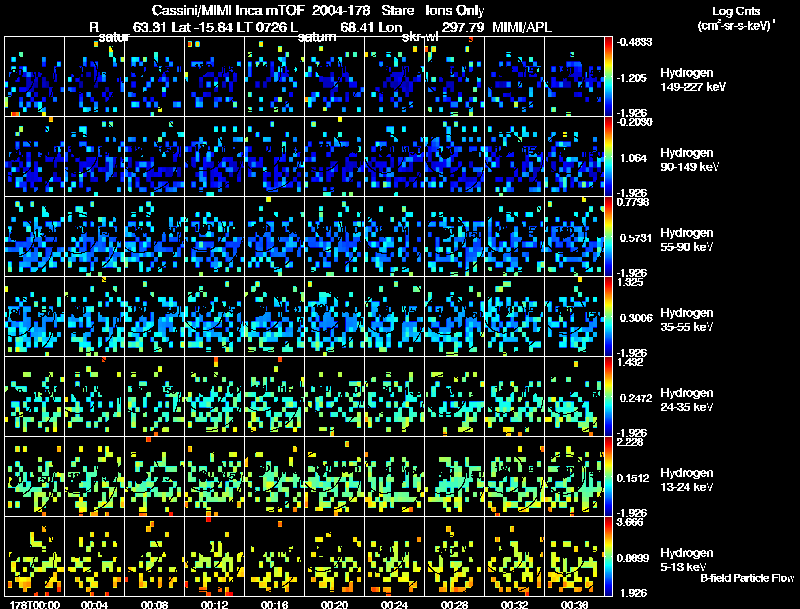Click the color bar for 149-227 keV row
Screen dimensions: 800x609
click(608, 76)
